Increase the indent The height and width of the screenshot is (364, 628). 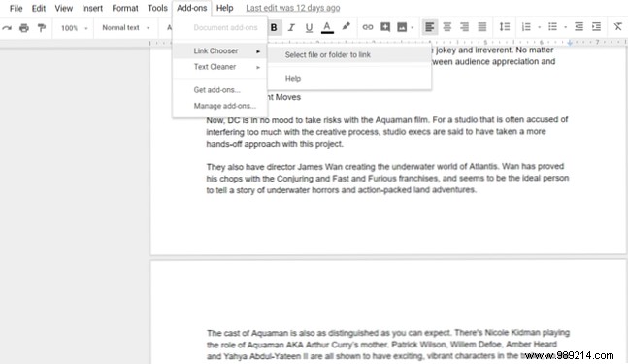(596, 27)
